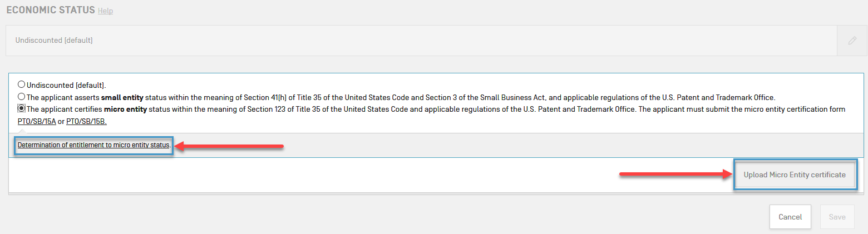
Task: Open the PTO/SB/15B form link
Action: tap(86, 121)
